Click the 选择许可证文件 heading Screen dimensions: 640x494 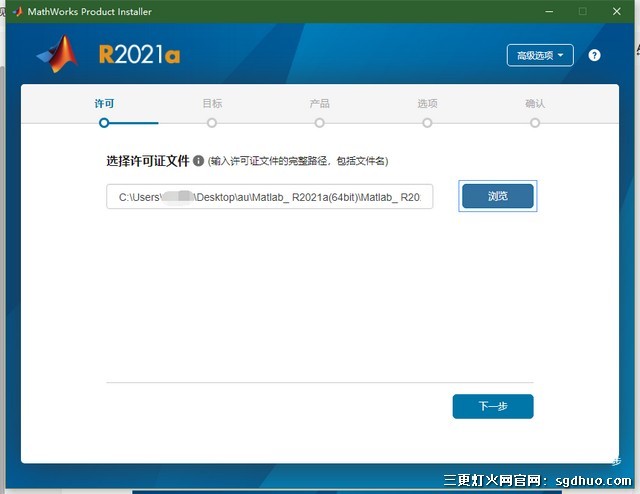click(x=148, y=161)
